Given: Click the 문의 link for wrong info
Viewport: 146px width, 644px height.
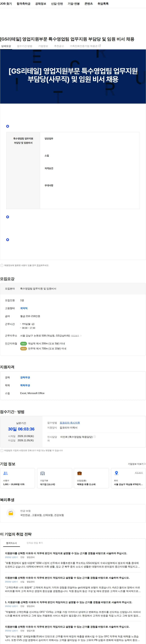Looking at the screenshot, I should (38, 265).
